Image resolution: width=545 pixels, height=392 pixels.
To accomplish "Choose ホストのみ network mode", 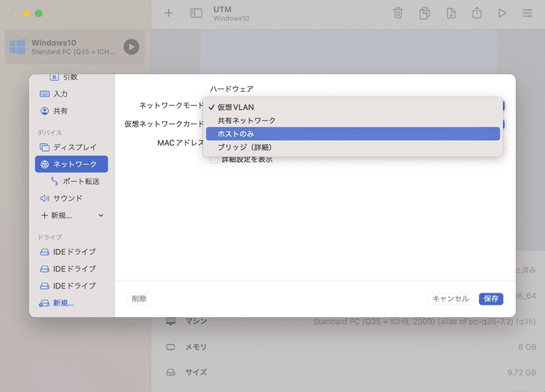I will tap(353, 133).
